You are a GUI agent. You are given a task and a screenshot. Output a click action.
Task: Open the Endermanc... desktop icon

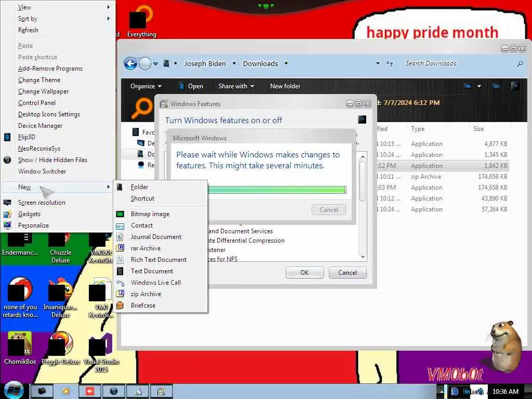coord(20,245)
